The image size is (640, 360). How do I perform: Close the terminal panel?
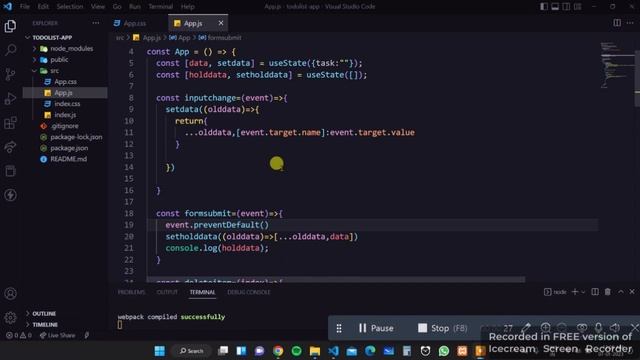click(632, 291)
